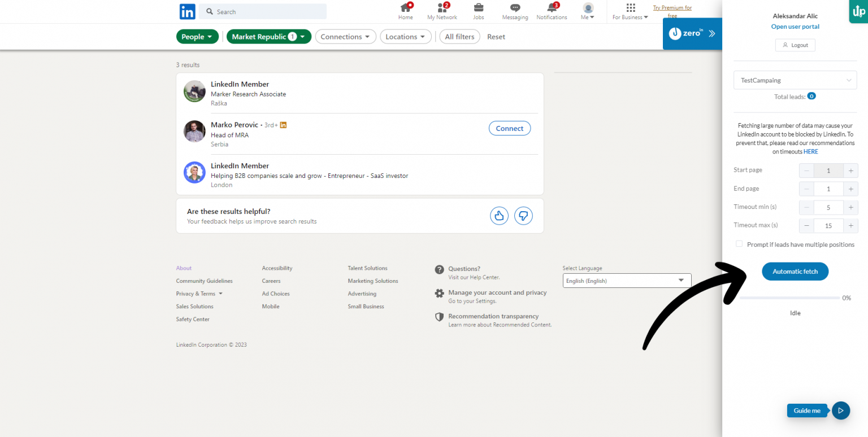Screen dimensions: 868x437
Task: Collapse the zero-in panel with the double chevron
Action: (711, 33)
